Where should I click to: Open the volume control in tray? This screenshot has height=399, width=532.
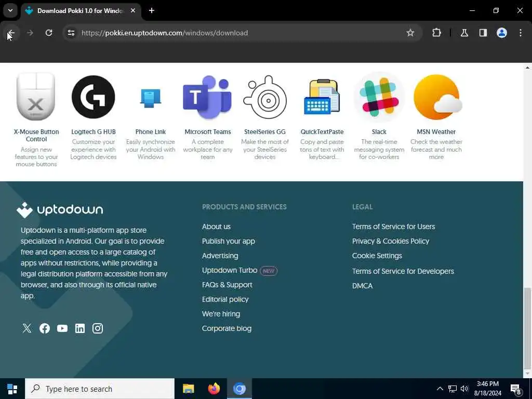(464, 389)
